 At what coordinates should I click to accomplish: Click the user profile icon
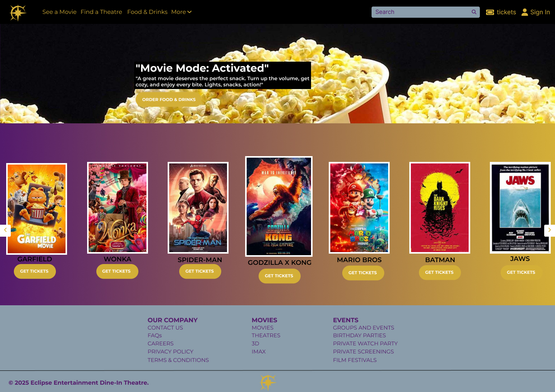[525, 12]
